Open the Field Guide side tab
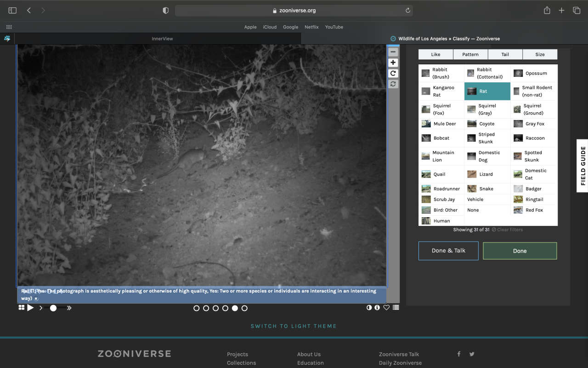588x368 pixels. tap(582, 166)
